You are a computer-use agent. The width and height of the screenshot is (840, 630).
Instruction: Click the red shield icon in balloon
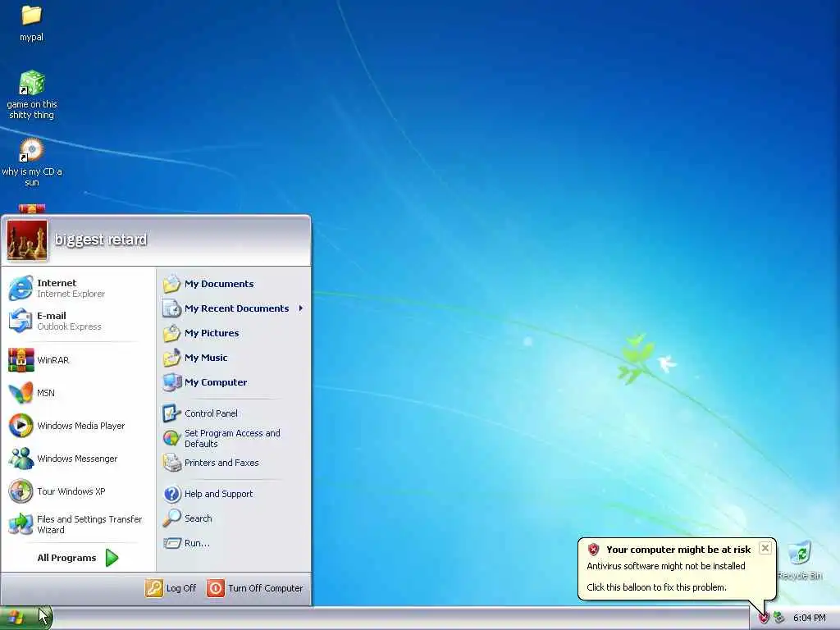coord(593,550)
